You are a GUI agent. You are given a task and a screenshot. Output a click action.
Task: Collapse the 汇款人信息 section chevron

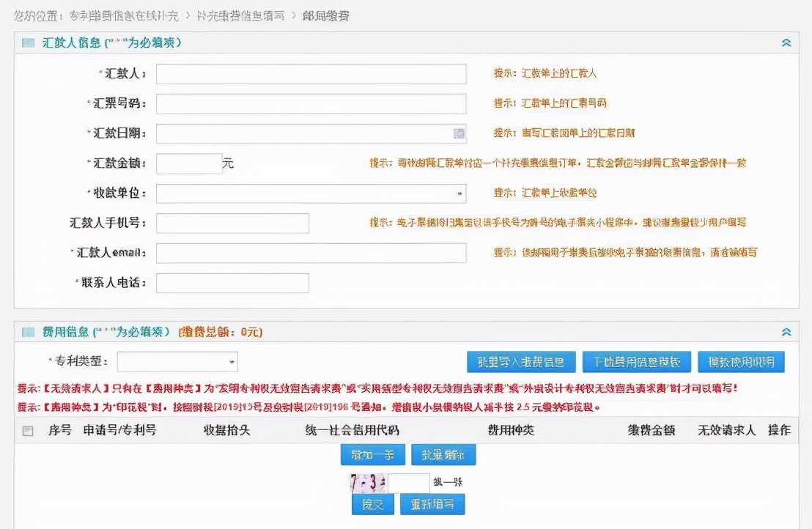786,43
